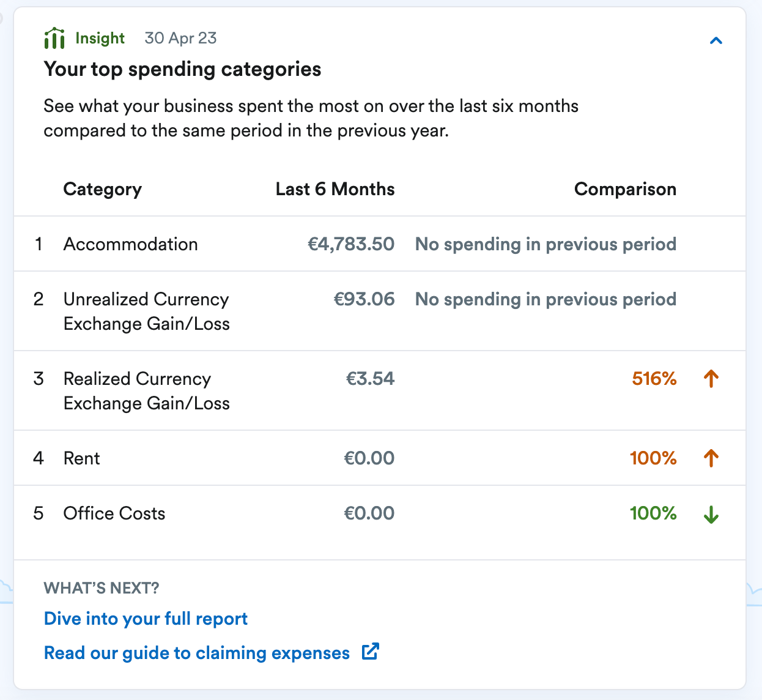Click the Last 6 Months column header

click(335, 189)
